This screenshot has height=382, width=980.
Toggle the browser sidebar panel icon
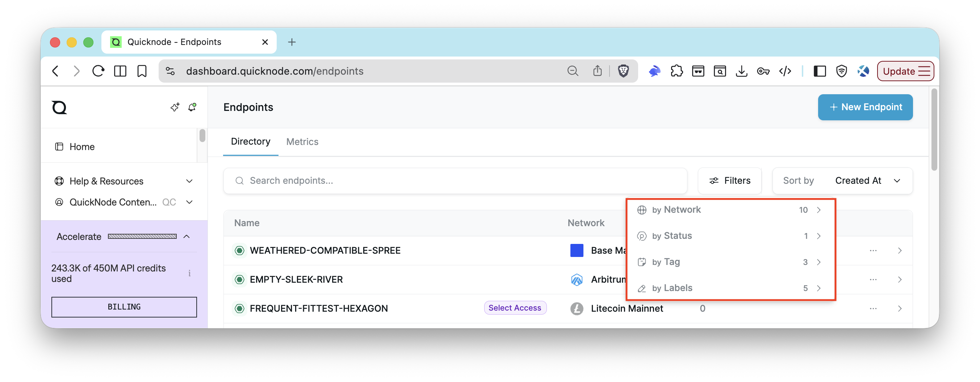(120, 71)
